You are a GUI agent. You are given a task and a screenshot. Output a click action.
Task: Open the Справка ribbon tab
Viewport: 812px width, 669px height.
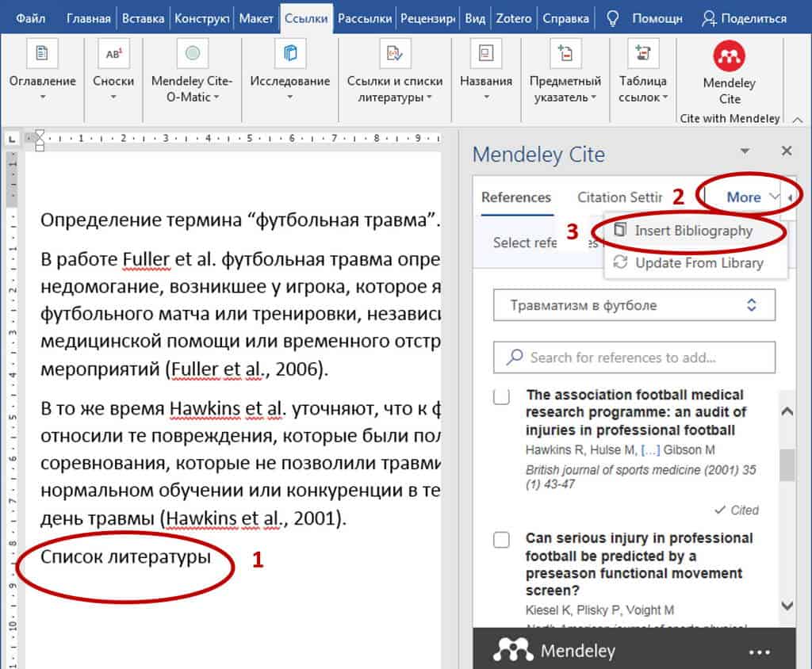(x=565, y=19)
